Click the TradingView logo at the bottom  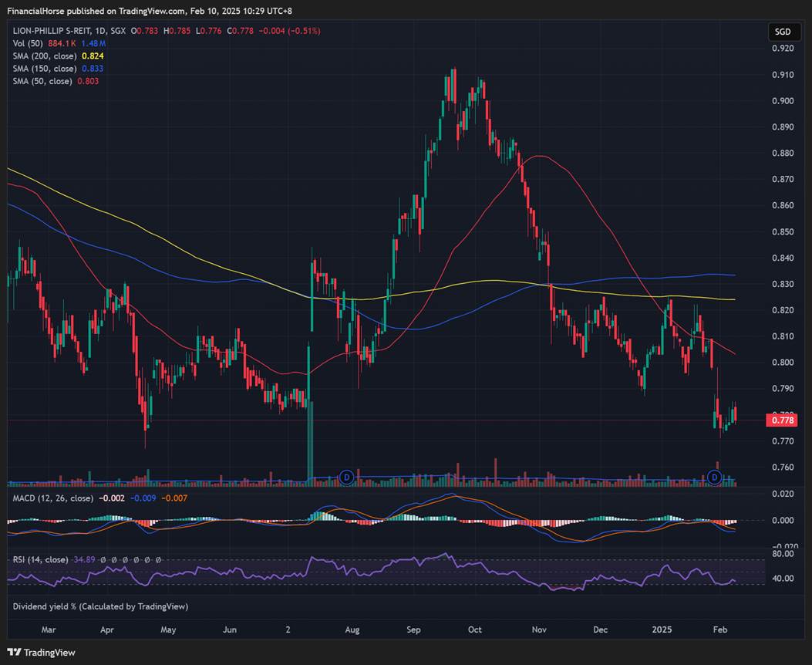(x=42, y=652)
